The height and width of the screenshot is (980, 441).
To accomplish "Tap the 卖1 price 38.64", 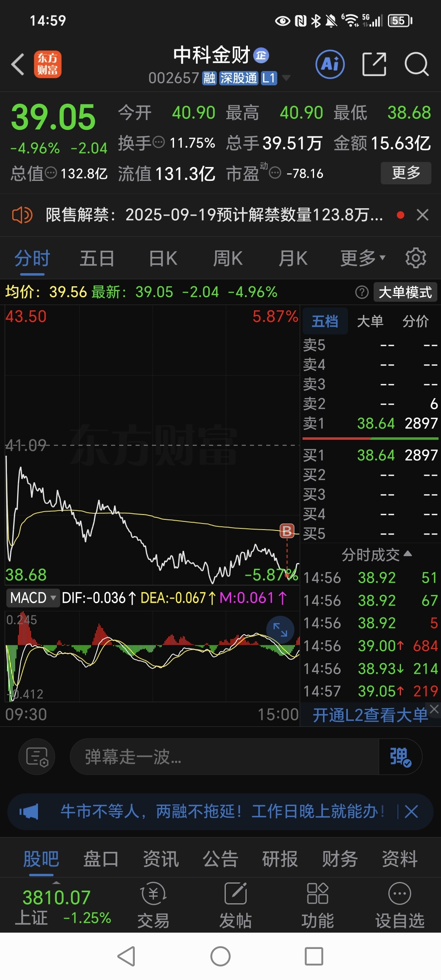I will tap(376, 423).
